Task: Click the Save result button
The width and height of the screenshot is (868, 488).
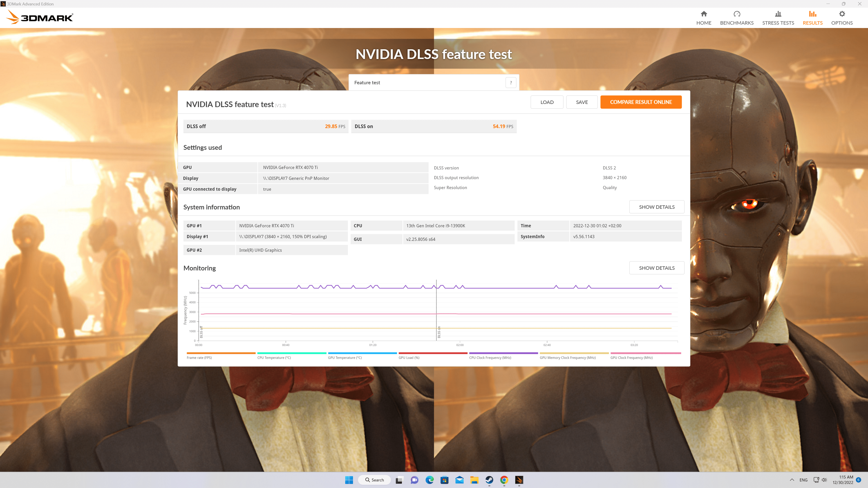Action: pyautogui.click(x=582, y=102)
